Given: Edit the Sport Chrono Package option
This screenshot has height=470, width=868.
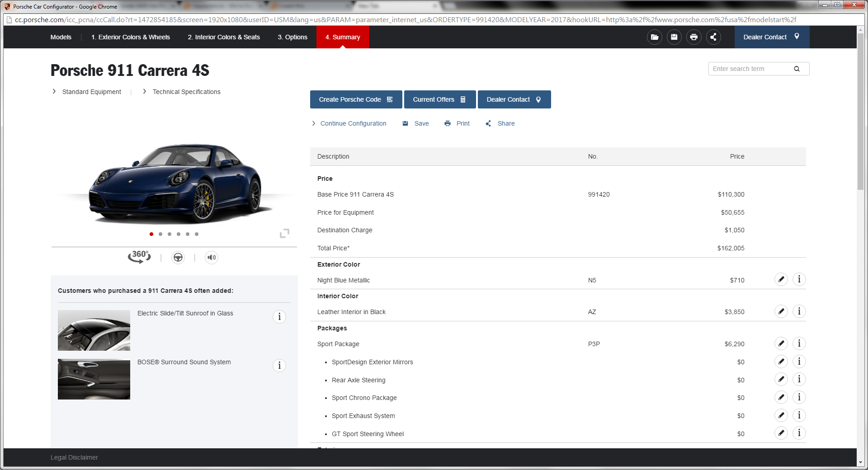Looking at the screenshot, I should [x=781, y=397].
